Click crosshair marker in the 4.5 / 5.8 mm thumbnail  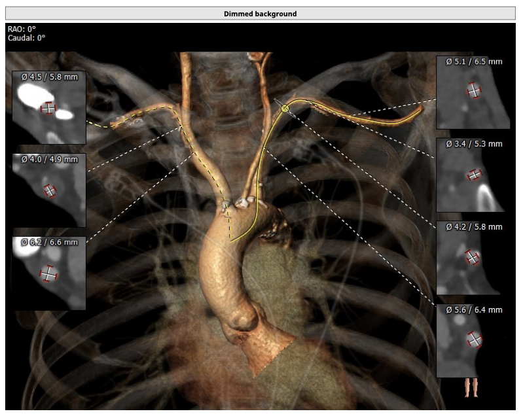point(47,108)
